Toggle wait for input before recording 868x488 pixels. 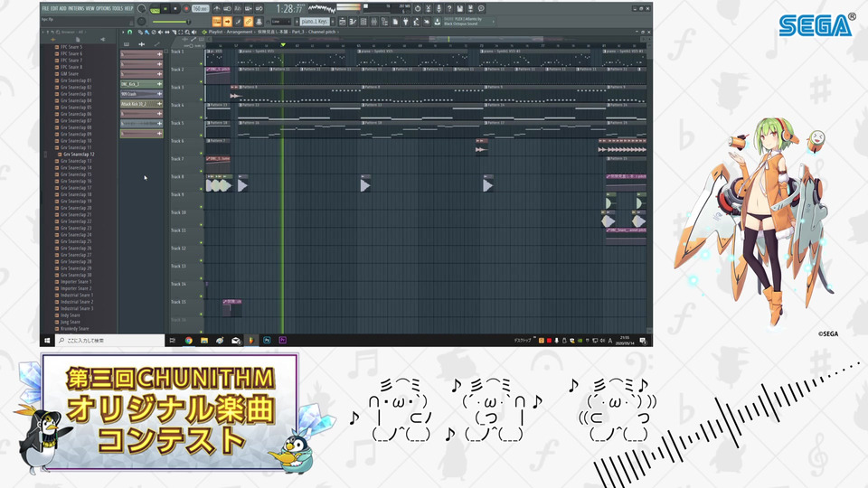point(227,8)
